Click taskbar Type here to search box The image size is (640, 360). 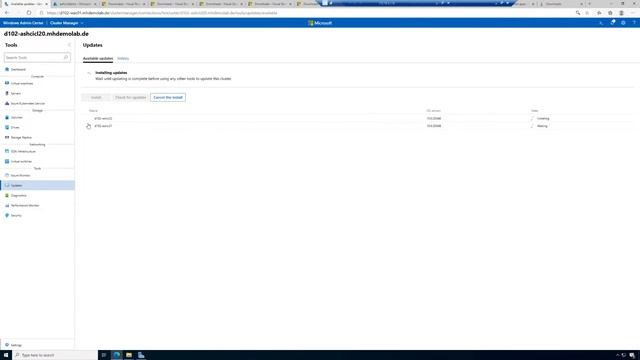[x=56, y=355]
